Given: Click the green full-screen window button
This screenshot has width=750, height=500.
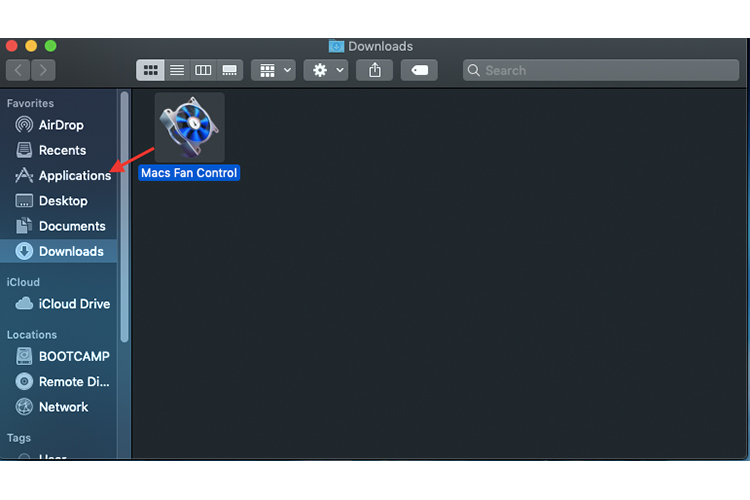Looking at the screenshot, I should [51, 46].
